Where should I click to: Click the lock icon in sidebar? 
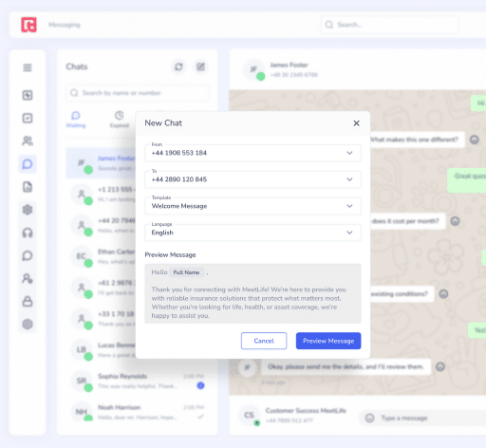pos(28,301)
